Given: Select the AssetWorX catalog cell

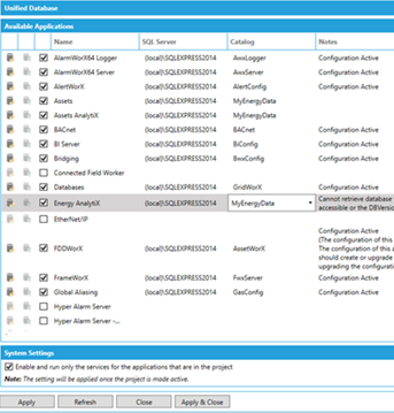Looking at the screenshot, I should (x=249, y=248).
